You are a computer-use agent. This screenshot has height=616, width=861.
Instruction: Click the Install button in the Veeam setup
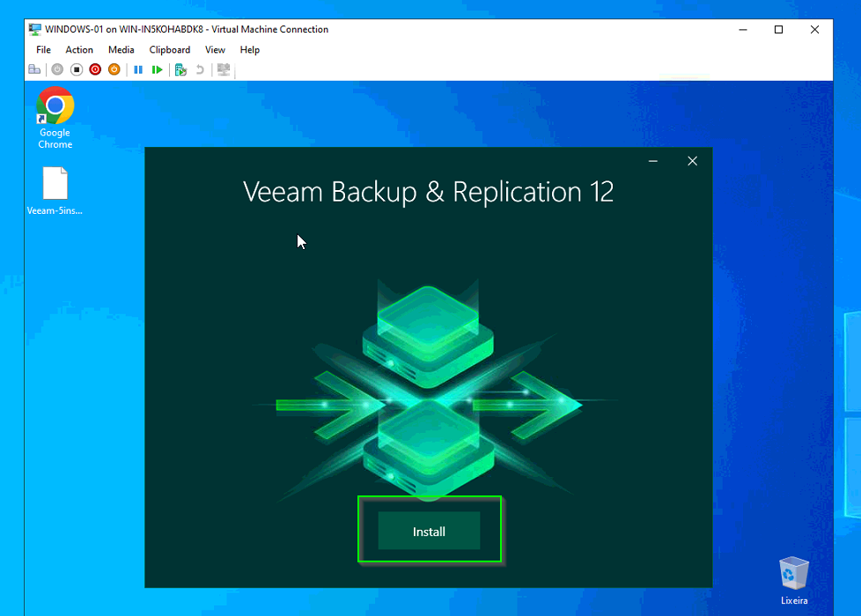(429, 531)
